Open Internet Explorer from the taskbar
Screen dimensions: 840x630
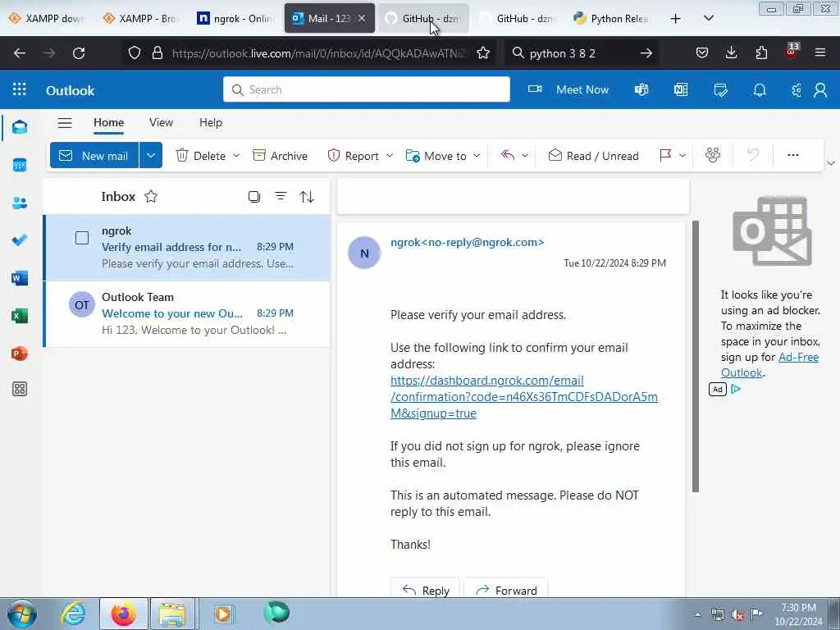pyautogui.click(x=73, y=614)
